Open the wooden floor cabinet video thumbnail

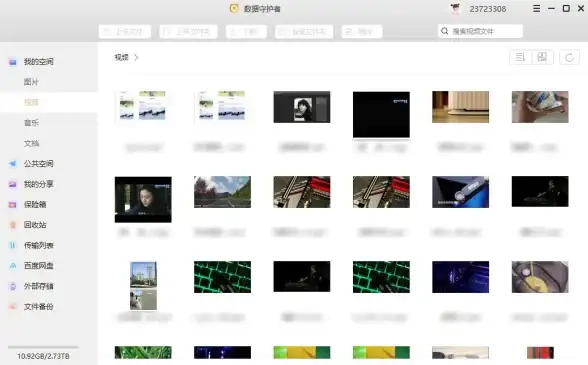pyautogui.click(x=460, y=107)
